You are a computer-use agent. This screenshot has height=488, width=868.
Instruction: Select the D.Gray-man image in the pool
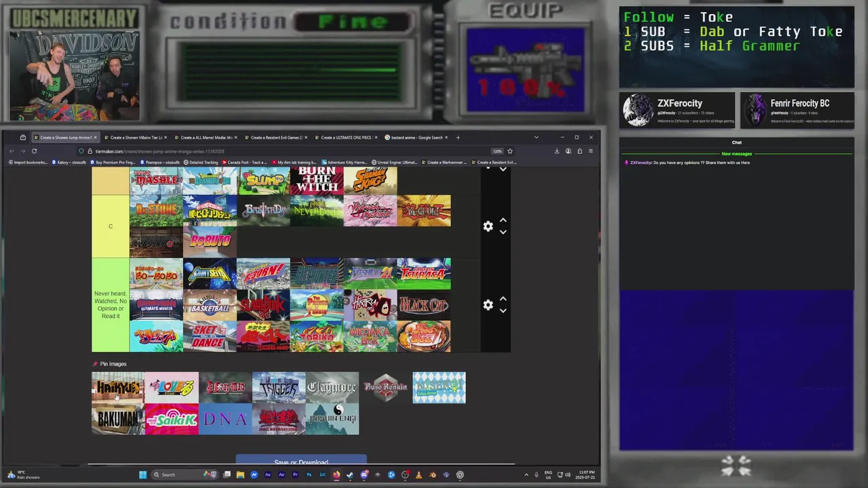(225, 387)
